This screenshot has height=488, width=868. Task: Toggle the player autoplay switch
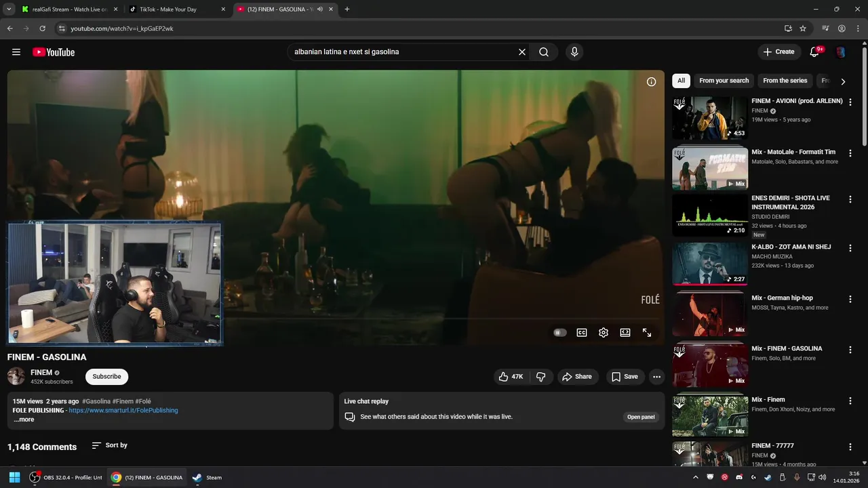click(x=560, y=333)
